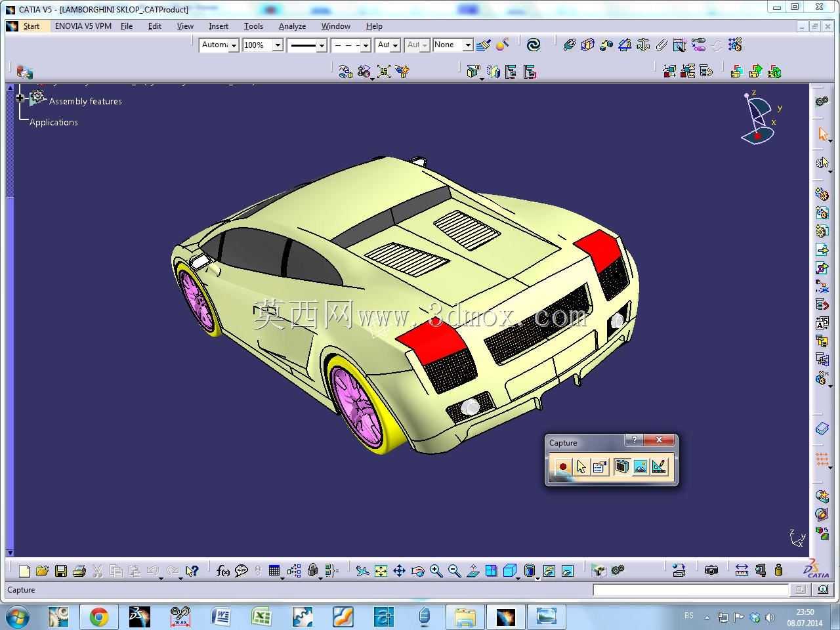
Task: Click the compass in the 3D view
Action: [759, 118]
